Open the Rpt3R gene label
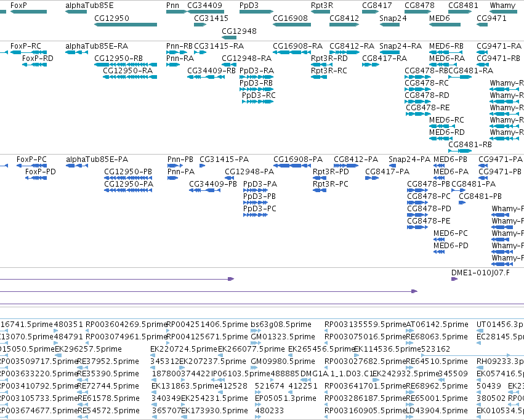 pos(322,6)
